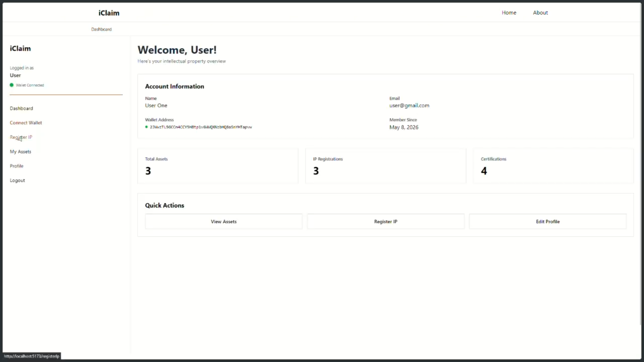Open the Home link in top navigation
The width and height of the screenshot is (644, 362).
tap(509, 13)
